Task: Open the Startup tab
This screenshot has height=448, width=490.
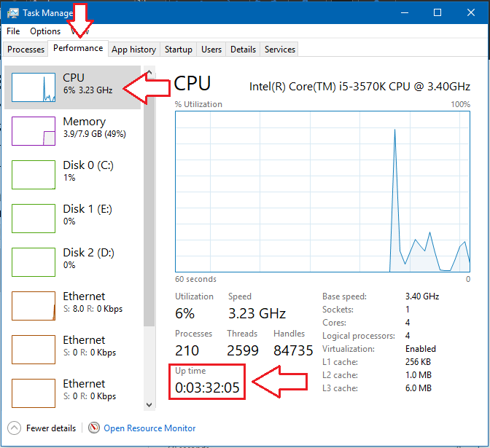Action: pos(179,50)
